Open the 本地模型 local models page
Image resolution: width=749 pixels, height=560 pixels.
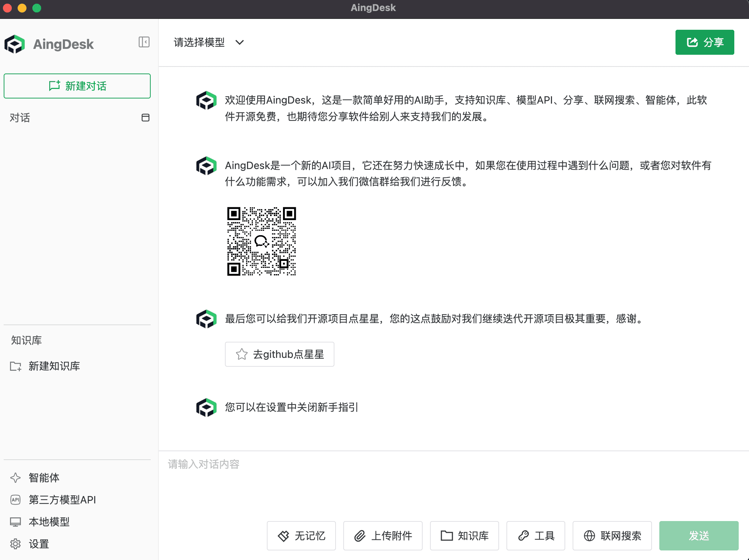click(x=40, y=522)
